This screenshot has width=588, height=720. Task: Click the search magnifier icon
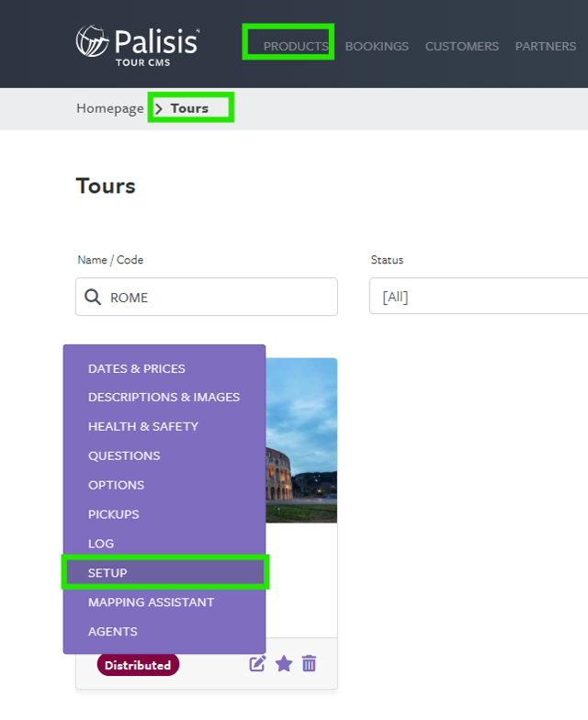(93, 298)
